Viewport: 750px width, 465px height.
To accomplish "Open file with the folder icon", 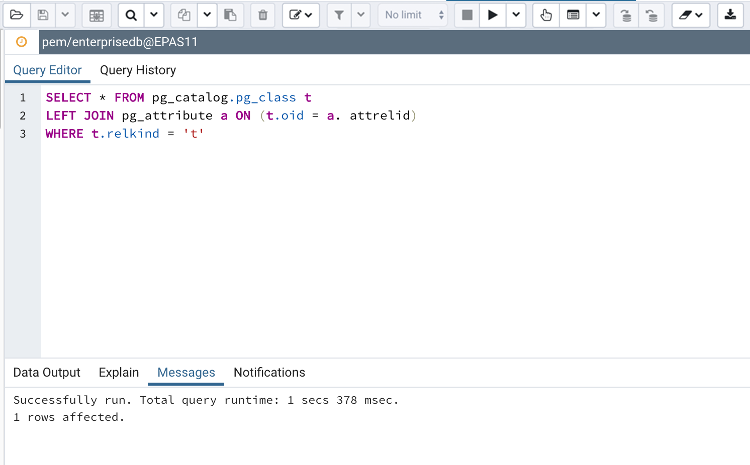I will coord(17,15).
